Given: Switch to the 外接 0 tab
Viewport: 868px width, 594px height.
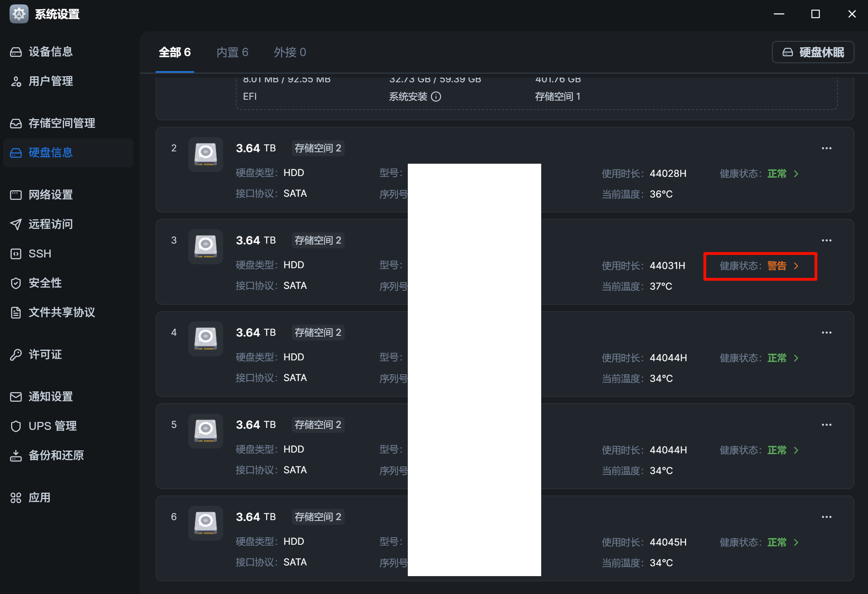Looking at the screenshot, I should pyautogui.click(x=290, y=52).
